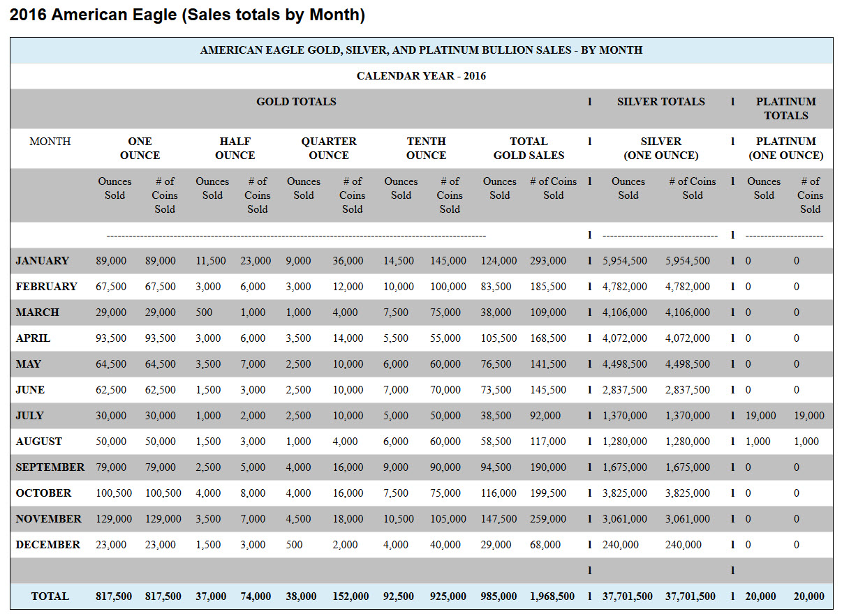
Task: Select TOTAL row half ounce coins value 74,000
Action: (256, 596)
